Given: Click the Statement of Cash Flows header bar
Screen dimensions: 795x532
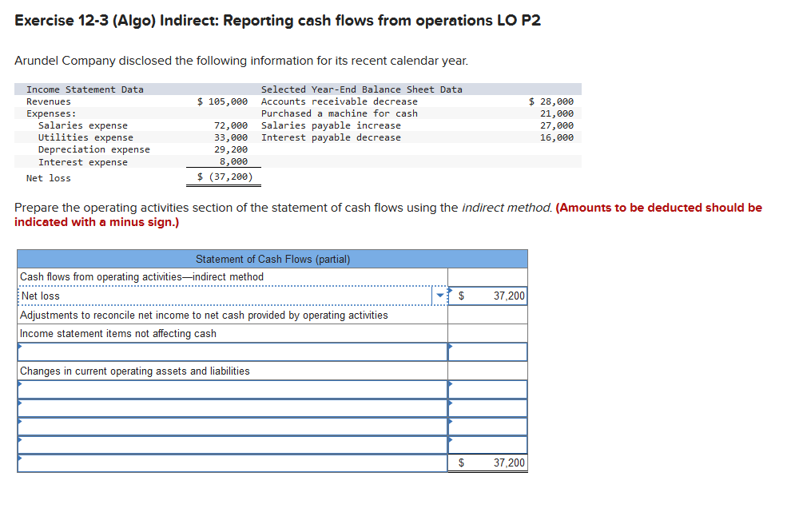Looking at the screenshot, I should (x=272, y=258).
